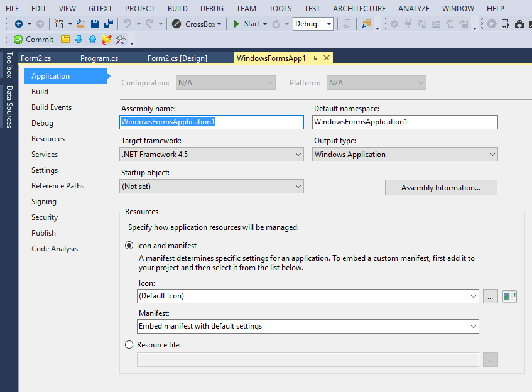Open the Output type dropdown

[405, 155]
